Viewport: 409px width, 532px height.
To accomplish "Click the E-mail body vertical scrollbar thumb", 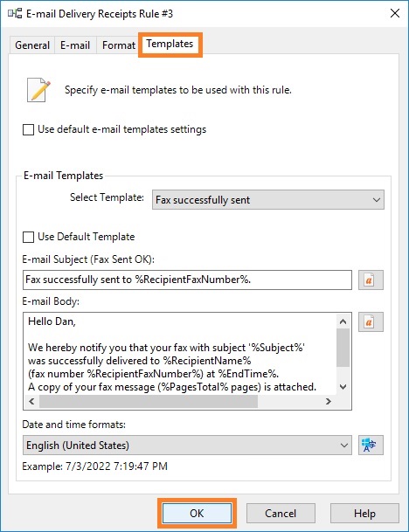I will 343,348.
